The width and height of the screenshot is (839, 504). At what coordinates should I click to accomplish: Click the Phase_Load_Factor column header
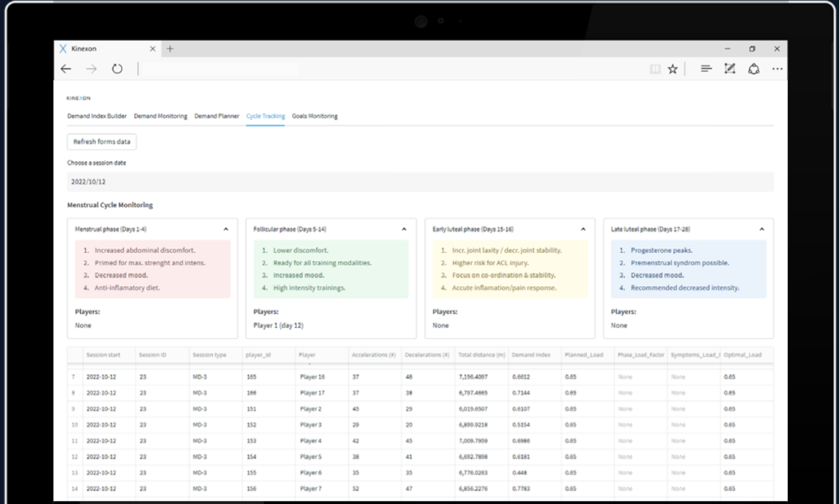tap(641, 355)
